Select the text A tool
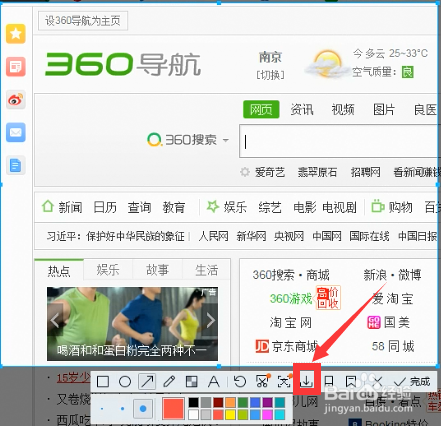 click(214, 381)
